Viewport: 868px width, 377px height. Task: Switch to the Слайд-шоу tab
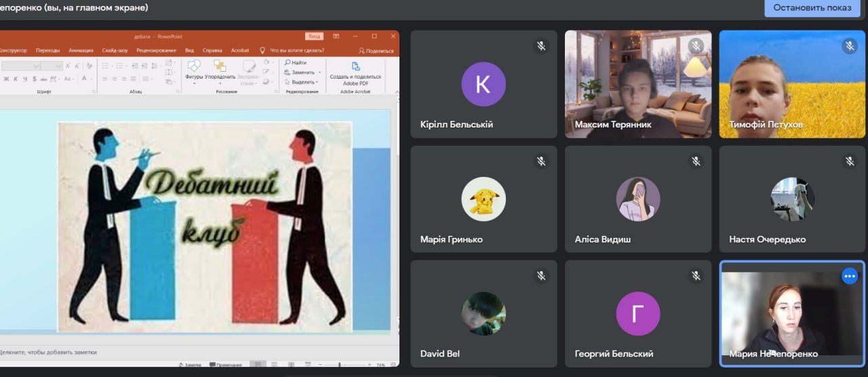point(115,50)
